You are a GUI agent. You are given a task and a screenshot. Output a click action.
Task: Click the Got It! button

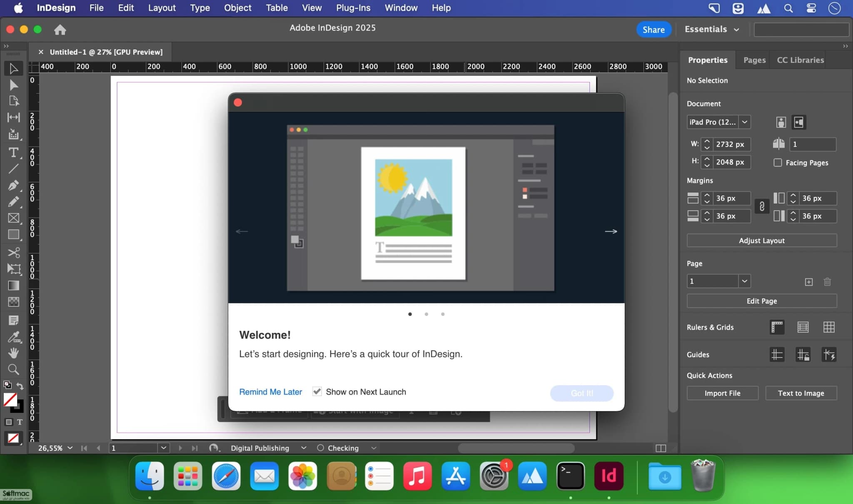coord(582,393)
